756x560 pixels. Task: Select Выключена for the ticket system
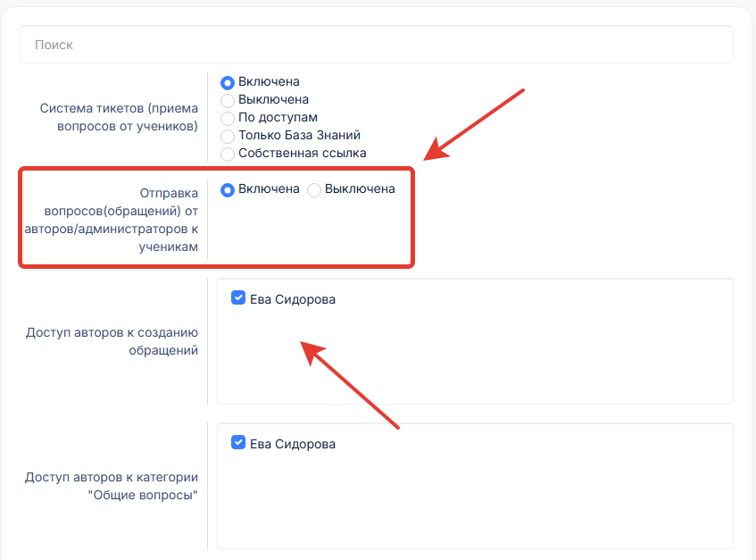pos(228,100)
